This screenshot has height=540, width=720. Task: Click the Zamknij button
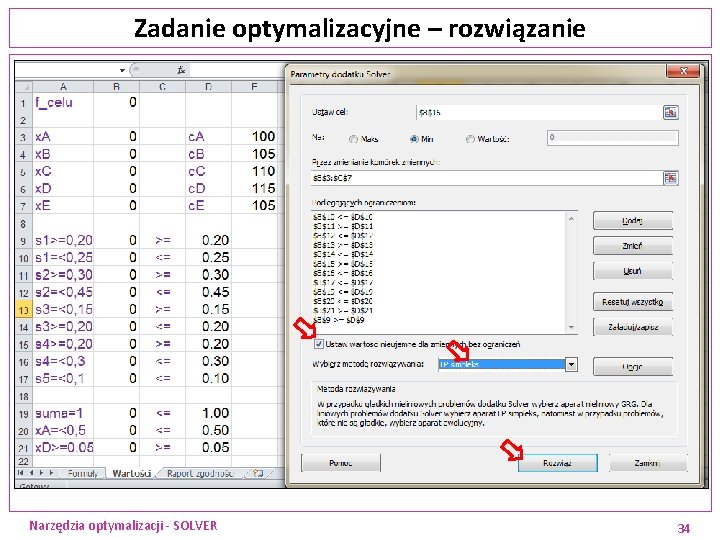point(648,463)
